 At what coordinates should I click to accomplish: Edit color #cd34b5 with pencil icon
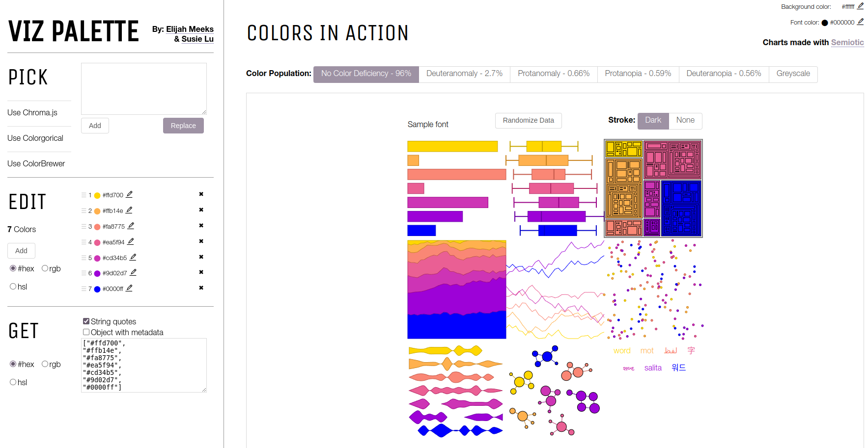(x=133, y=257)
